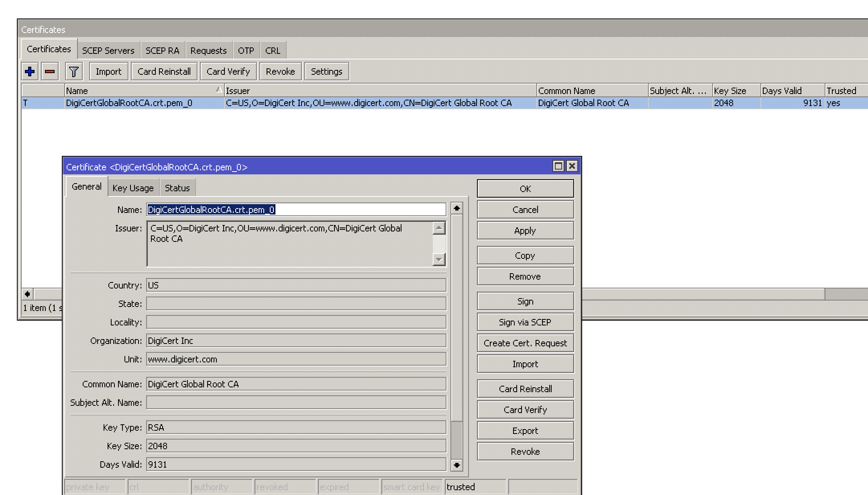Close the DigiCert certificate dialog
The image size is (868, 495).
[572, 166]
